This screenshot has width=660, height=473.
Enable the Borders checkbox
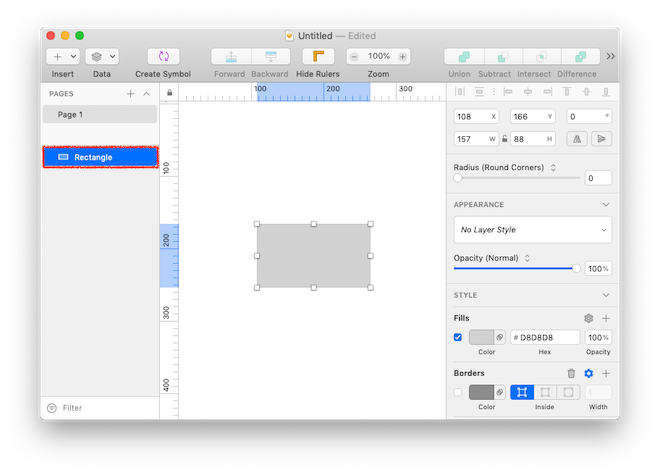tap(458, 392)
